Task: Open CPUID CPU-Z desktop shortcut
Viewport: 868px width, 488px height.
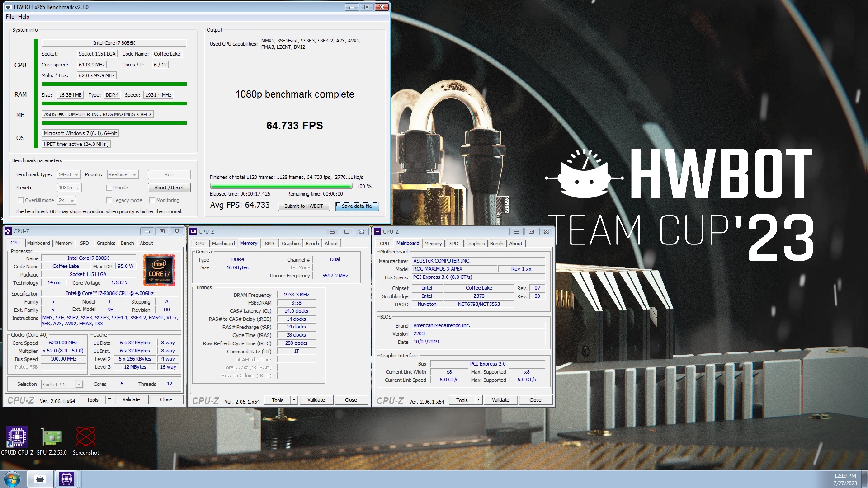Action: pyautogui.click(x=17, y=441)
